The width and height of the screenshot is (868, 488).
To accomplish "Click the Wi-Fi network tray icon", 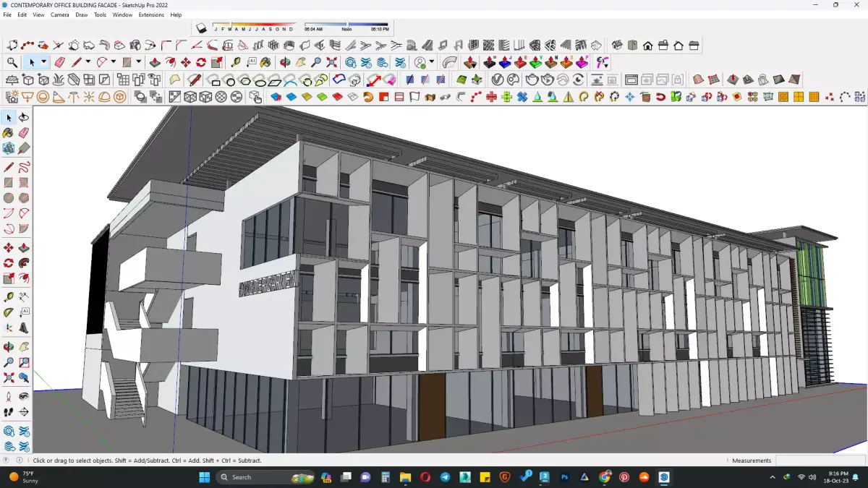I will (x=801, y=477).
